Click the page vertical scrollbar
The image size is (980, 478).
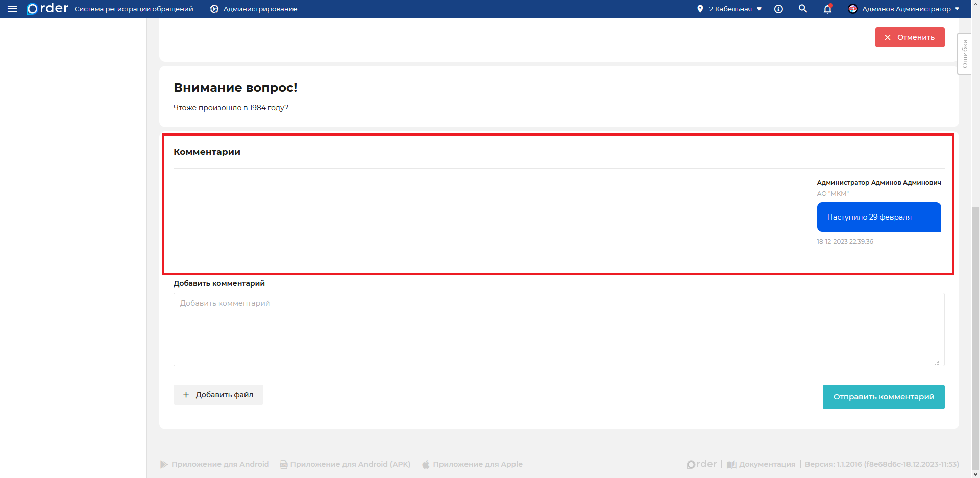pyautogui.click(x=975, y=306)
